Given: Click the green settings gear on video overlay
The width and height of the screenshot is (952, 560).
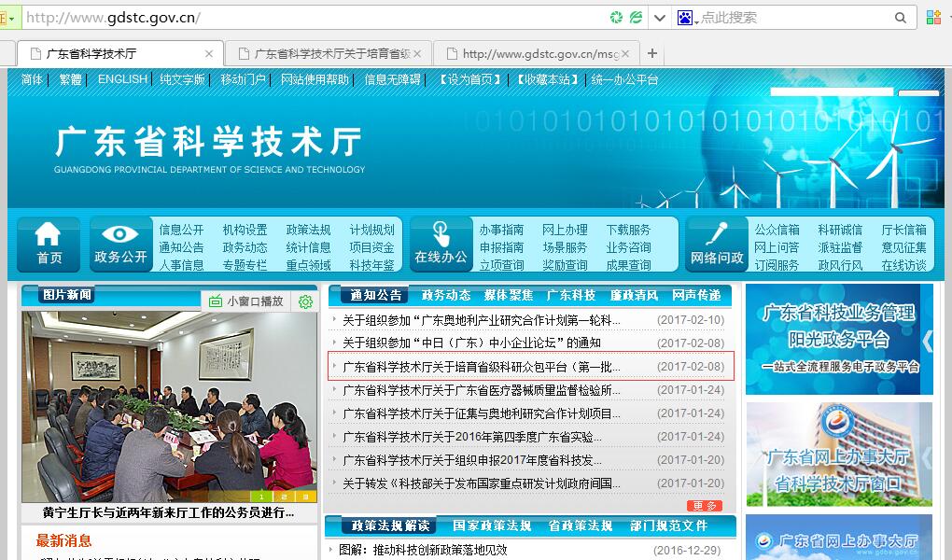Looking at the screenshot, I should [305, 301].
